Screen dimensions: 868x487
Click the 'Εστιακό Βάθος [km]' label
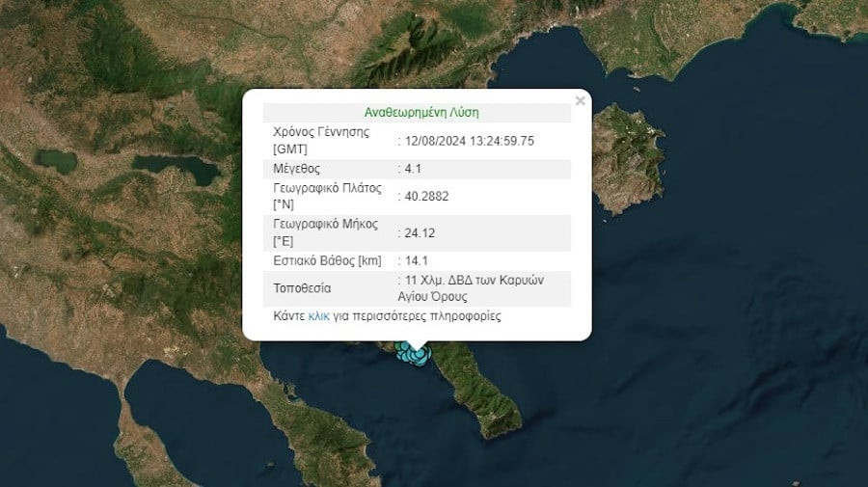click(328, 260)
